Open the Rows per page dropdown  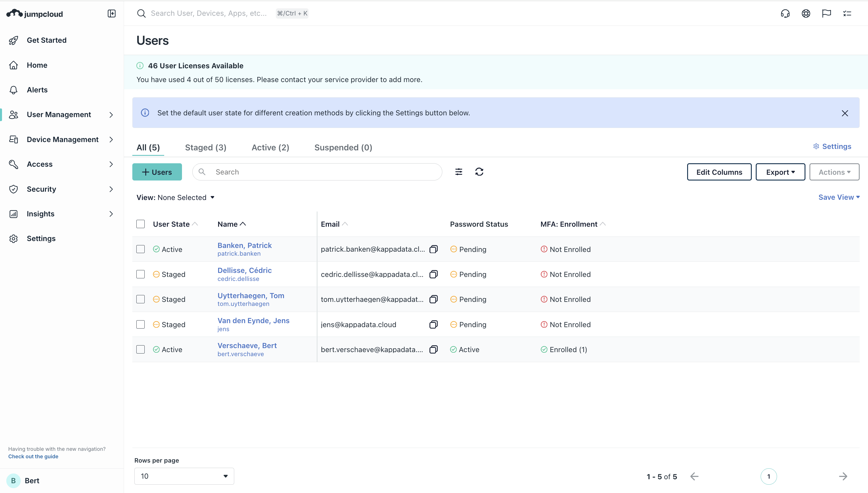(x=184, y=476)
